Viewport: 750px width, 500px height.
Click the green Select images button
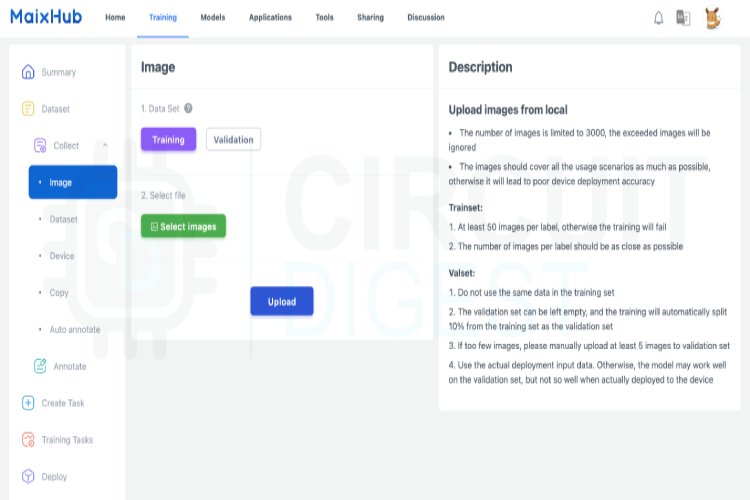click(x=184, y=226)
